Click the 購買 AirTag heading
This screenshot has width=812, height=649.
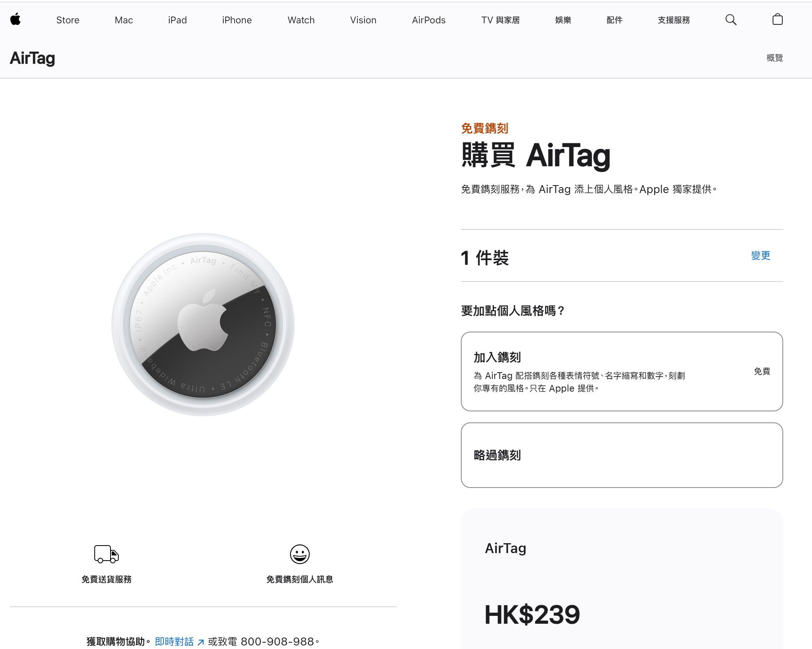536,156
